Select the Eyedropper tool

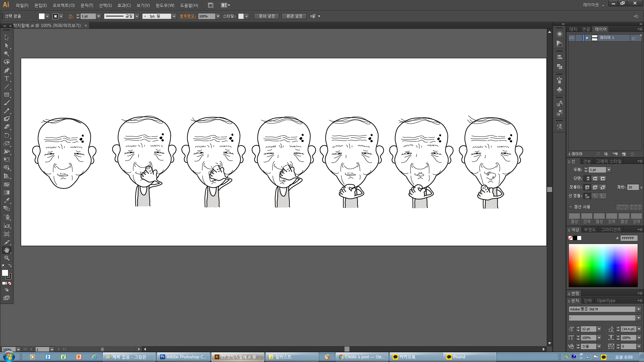[x=6, y=200]
